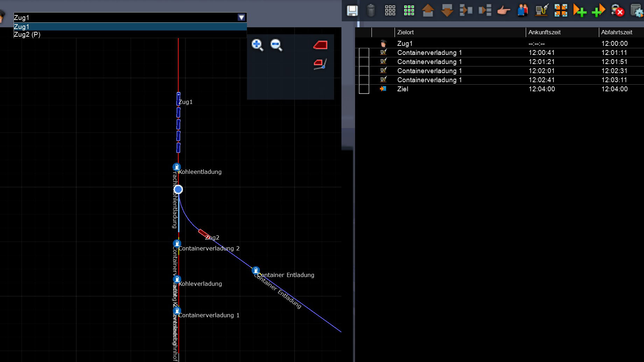This screenshot has height=362, width=644.
Task: Click the pointing hand icon
Action: [503, 10]
